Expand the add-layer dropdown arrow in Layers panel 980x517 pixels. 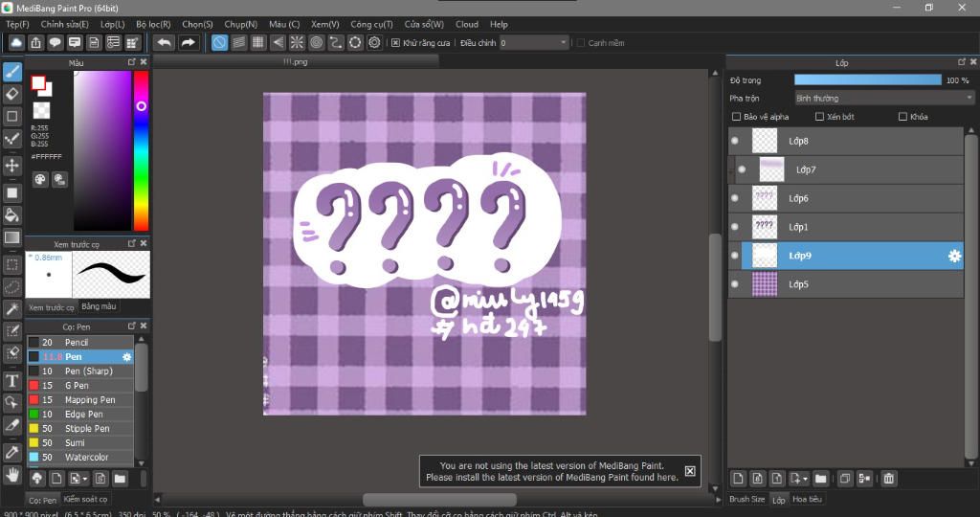pos(805,479)
